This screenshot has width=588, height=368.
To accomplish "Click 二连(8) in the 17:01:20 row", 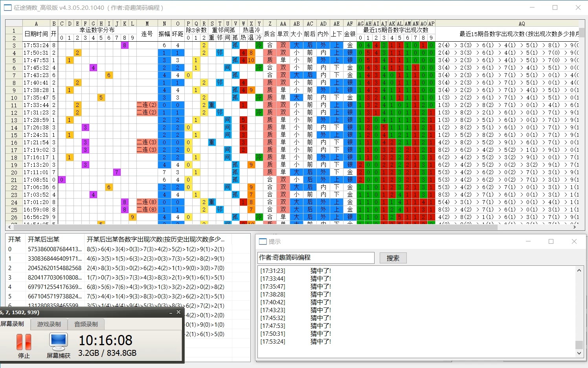I will coord(147,202).
